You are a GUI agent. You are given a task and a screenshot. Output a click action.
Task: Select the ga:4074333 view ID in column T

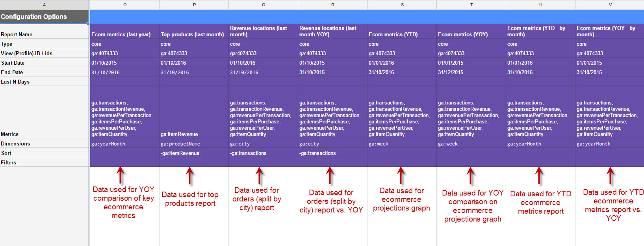click(471, 53)
